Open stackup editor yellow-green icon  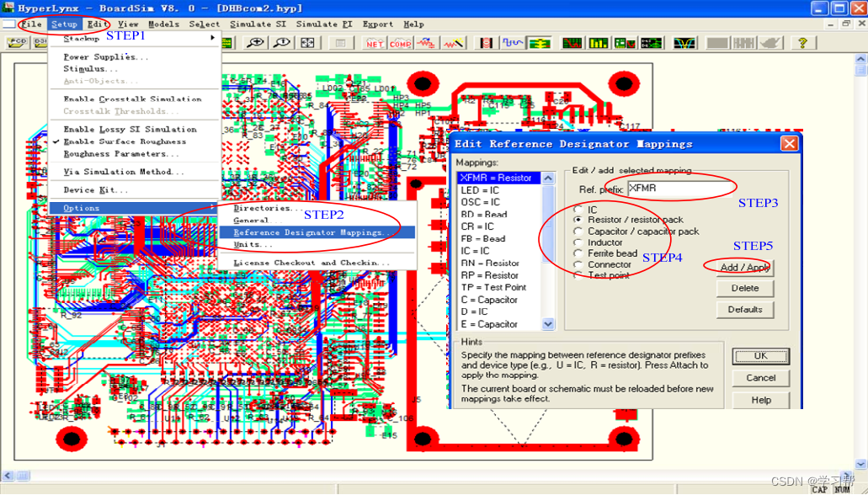[538, 43]
